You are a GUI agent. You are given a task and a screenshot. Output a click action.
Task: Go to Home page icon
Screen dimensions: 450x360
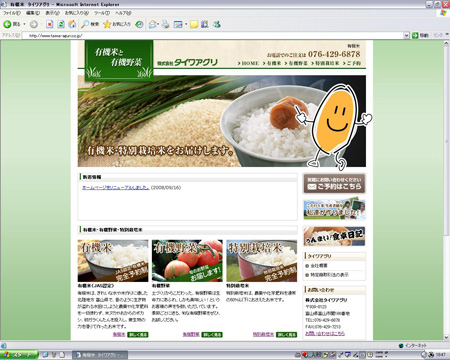(72, 24)
